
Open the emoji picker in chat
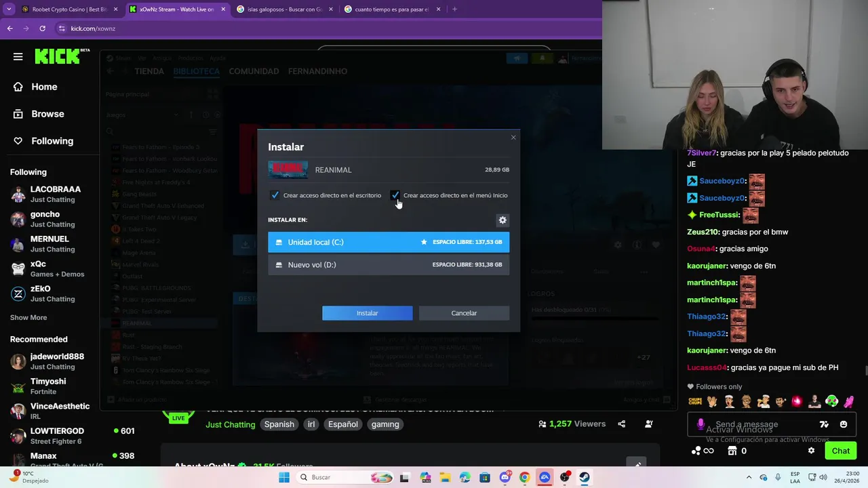[x=844, y=424]
